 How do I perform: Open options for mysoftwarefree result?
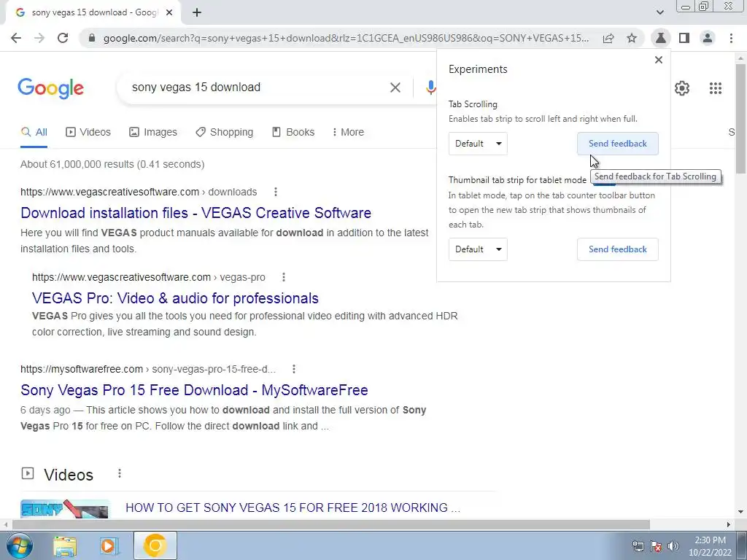click(x=293, y=369)
